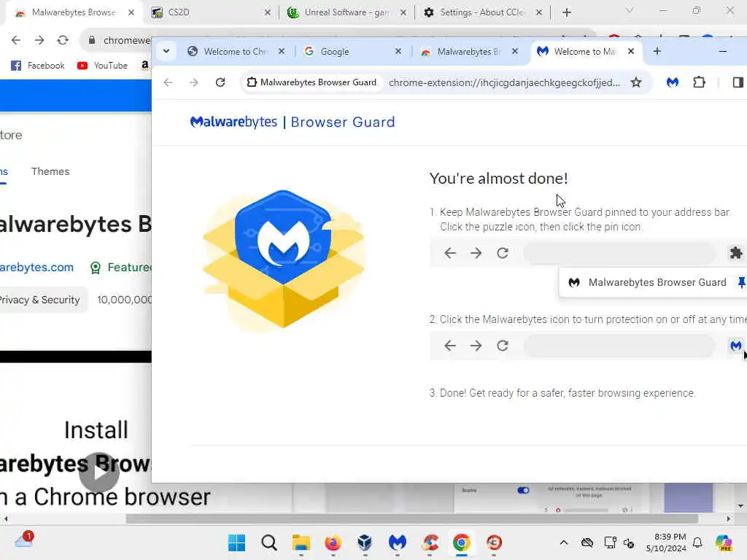The width and height of the screenshot is (747, 560).
Task: Open File Explorer from taskbar
Action: point(301,542)
